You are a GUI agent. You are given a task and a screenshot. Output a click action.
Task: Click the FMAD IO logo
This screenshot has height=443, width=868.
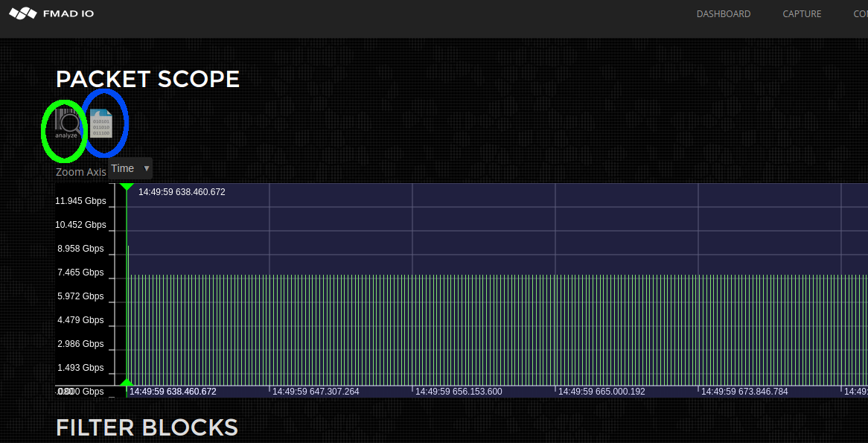pyautogui.click(x=51, y=13)
